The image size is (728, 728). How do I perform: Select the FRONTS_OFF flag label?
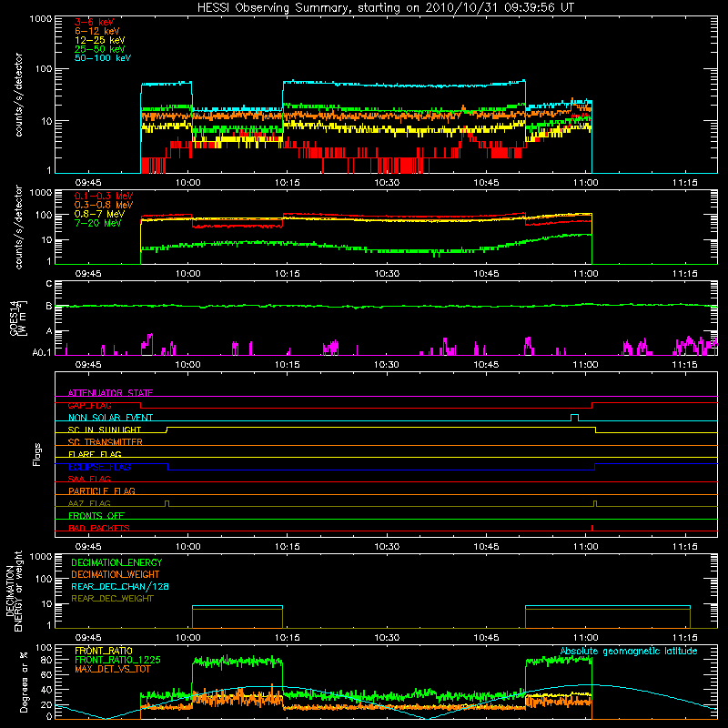click(96, 515)
